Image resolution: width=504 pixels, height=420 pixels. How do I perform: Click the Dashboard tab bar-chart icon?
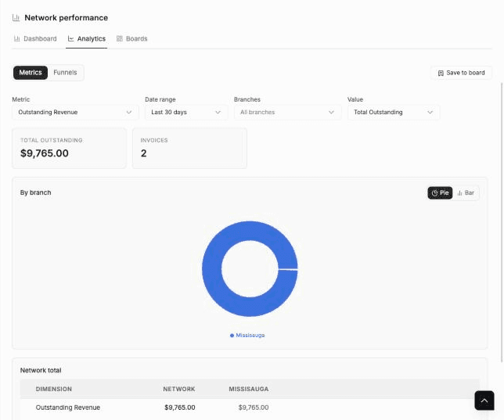[16, 39]
